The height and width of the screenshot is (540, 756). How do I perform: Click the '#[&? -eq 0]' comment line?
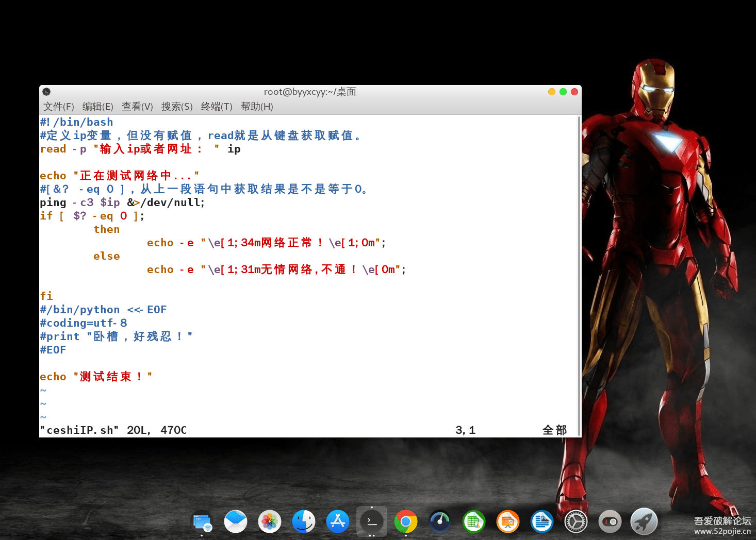pos(204,189)
